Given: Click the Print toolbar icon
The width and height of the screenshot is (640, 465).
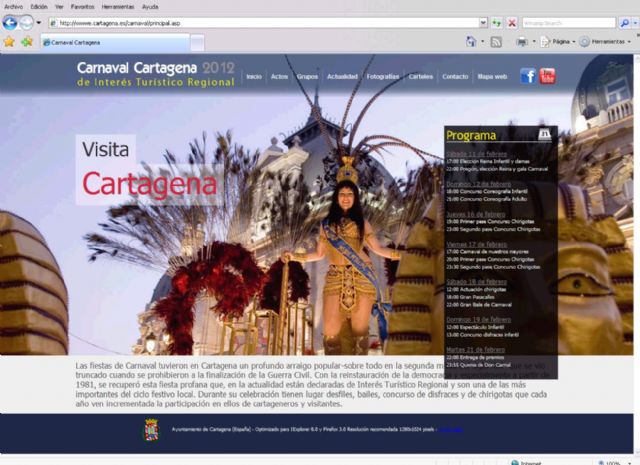Looking at the screenshot, I should pos(522,42).
